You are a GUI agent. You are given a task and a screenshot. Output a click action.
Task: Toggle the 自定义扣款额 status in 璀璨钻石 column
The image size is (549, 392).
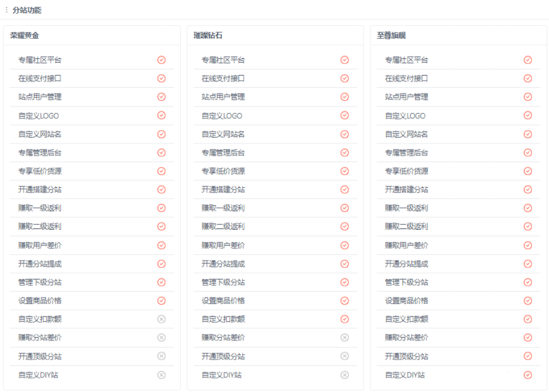pos(344,319)
